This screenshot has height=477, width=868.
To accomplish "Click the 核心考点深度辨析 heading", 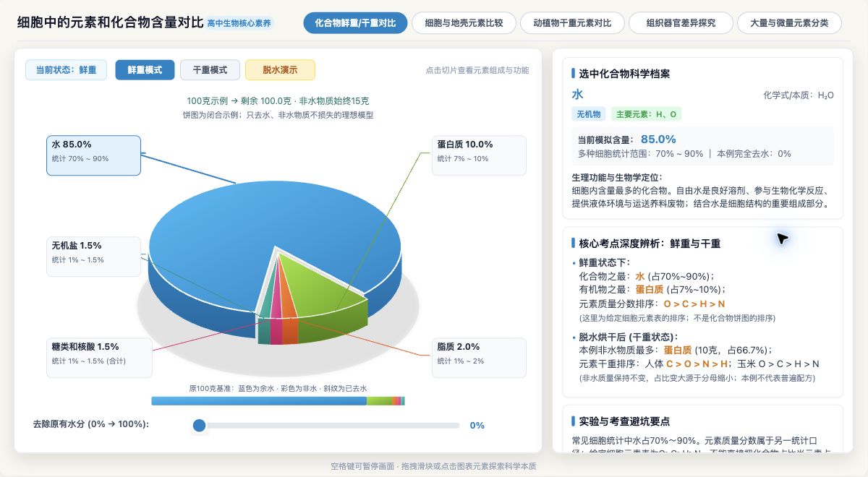I will coord(650,244).
